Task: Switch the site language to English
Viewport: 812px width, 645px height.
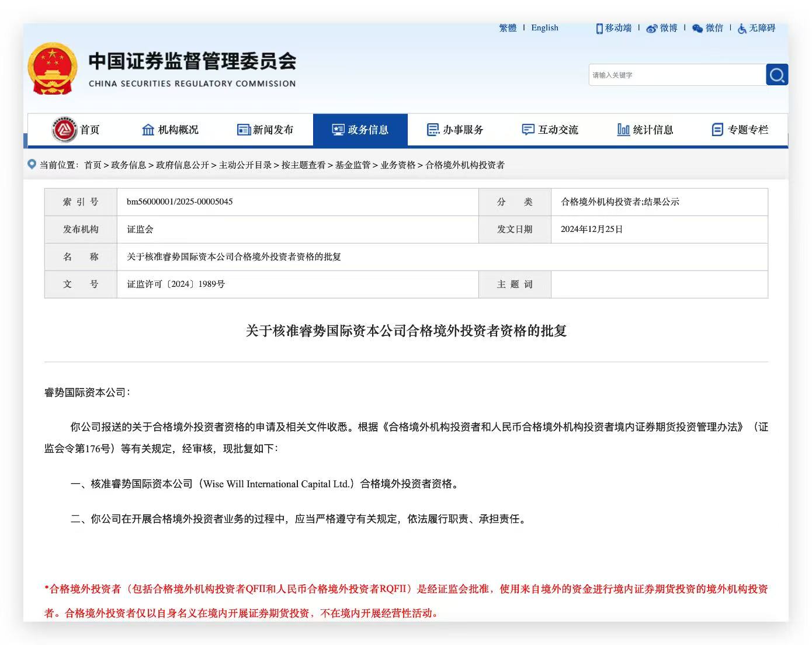Action: click(x=544, y=28)
